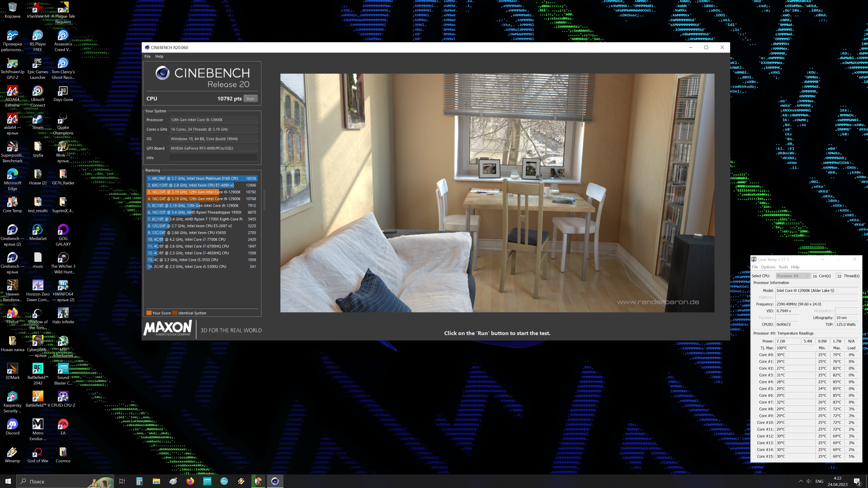The width and height of the screenshot is (868, 488).
Task: Click the speaker volume icon in the tray
Action: click(x=809, y=481)
